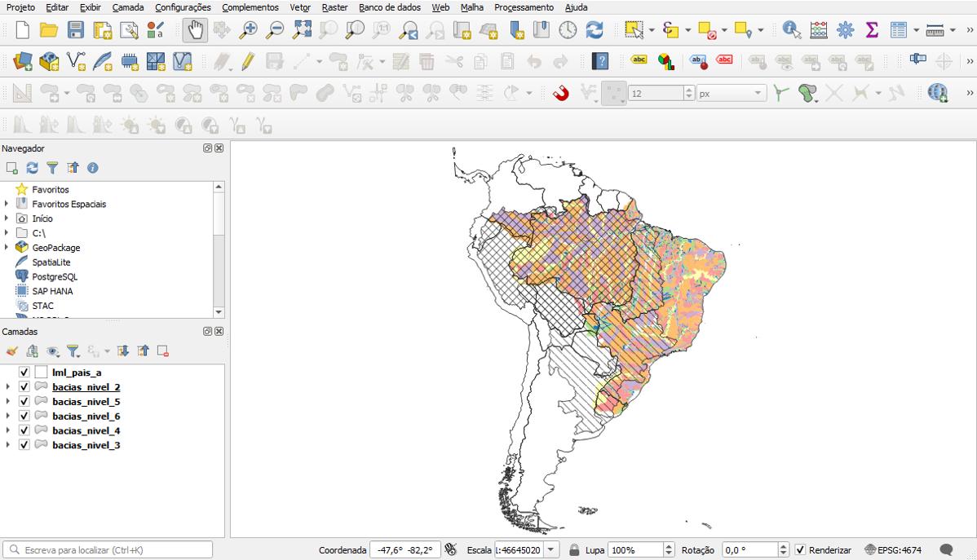Uncheck the lml_pais_a layer checkbox
This screenshot has height=560, width=977.
click(x=24, y=373)
